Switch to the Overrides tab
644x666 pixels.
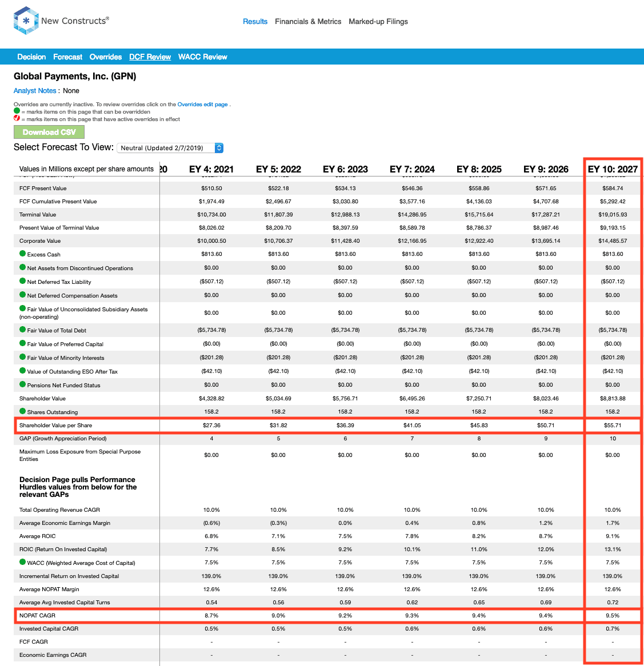(x=105, y=57)
